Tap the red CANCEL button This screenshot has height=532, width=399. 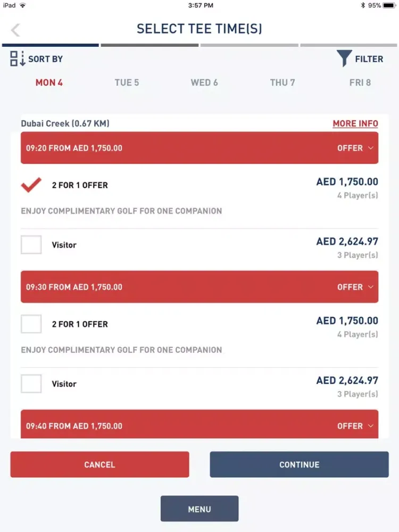[100, 464]
